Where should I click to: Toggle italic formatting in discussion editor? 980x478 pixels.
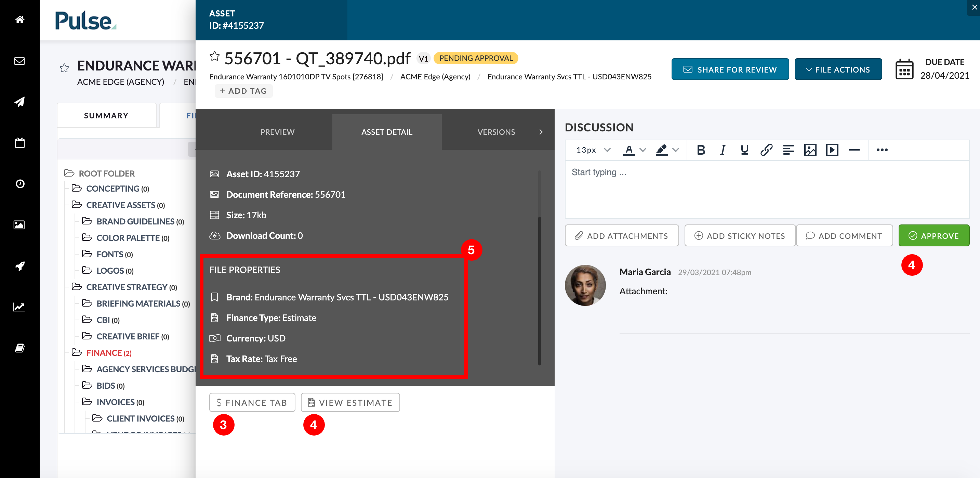(723, 150)
